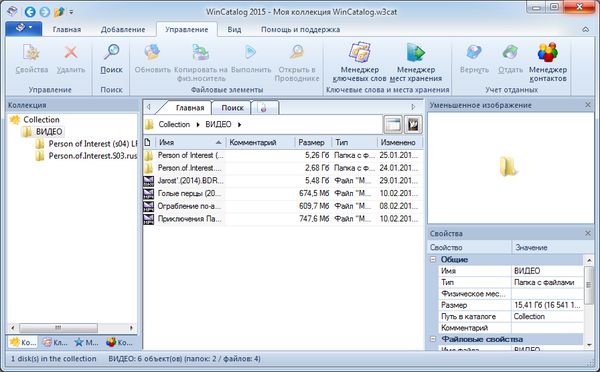Sort list by Имя column header

tap(190, 142)
